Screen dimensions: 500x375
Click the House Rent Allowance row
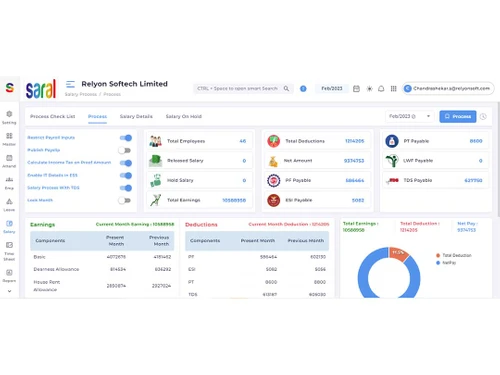[x=102, y=286]
